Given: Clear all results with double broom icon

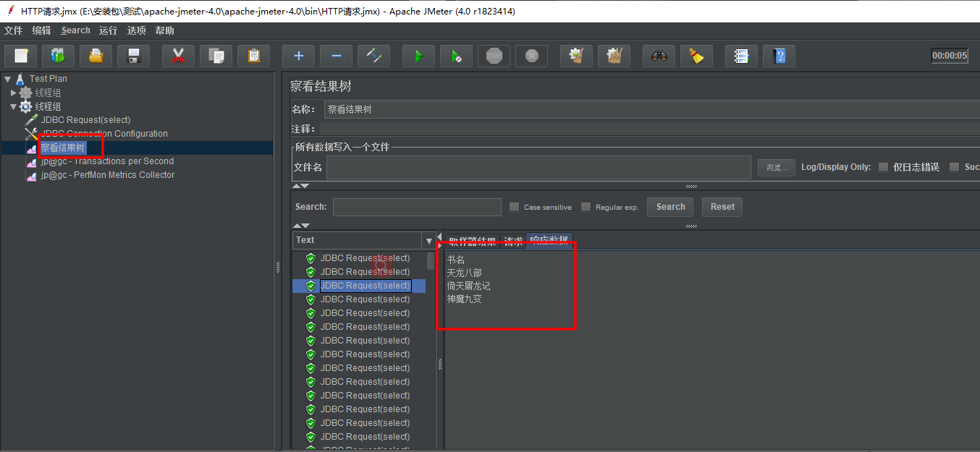Looking at the screenshot, I should pyautogui.click(x=614, y=56).
